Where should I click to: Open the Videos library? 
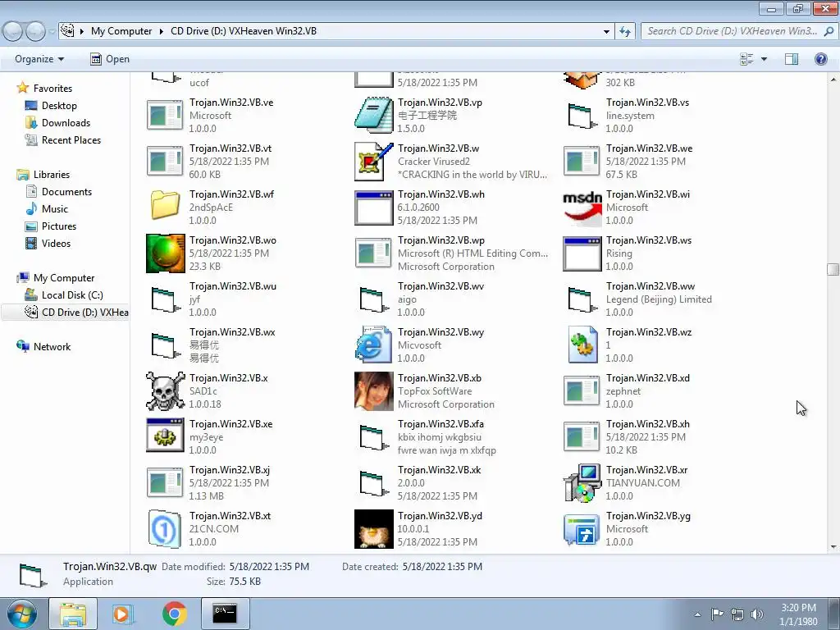click(56, 243)
